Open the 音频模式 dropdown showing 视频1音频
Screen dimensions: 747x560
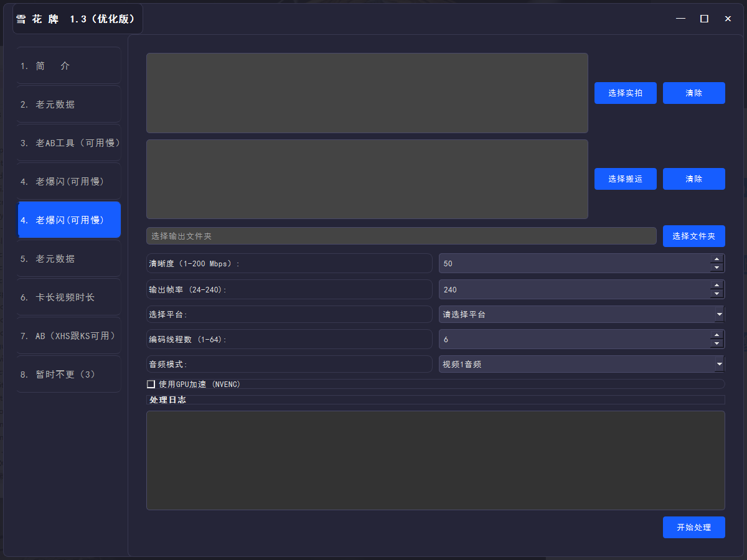pos(581,364)
